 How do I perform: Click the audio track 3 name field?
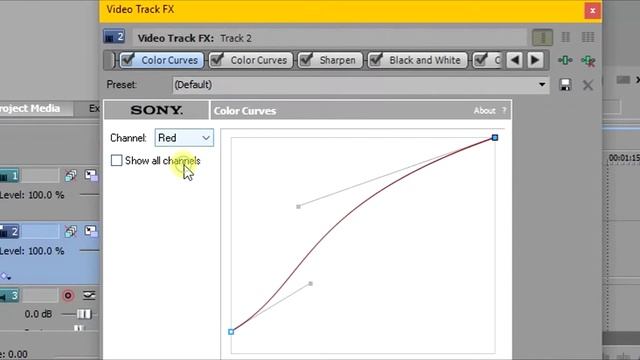click(40, 295)
